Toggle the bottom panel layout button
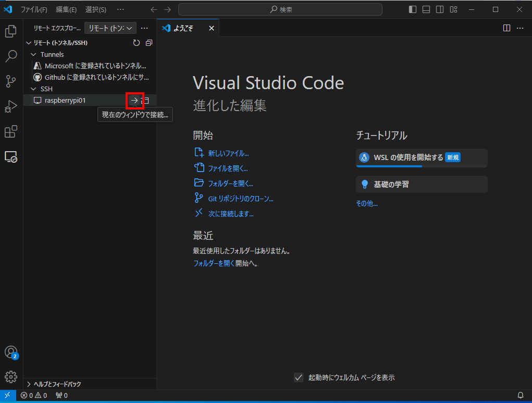Image resolution: width=532 pixels, height=403 pixels. point(426,9)
